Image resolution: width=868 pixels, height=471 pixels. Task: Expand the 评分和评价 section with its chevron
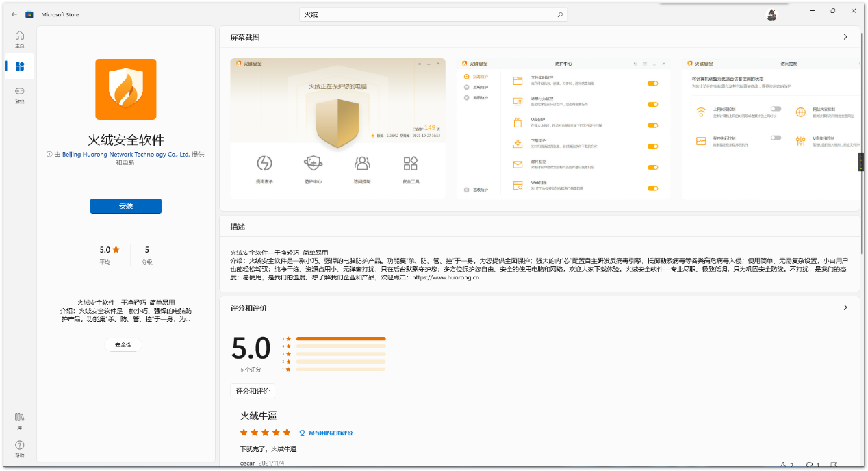[x=845, y=308]
